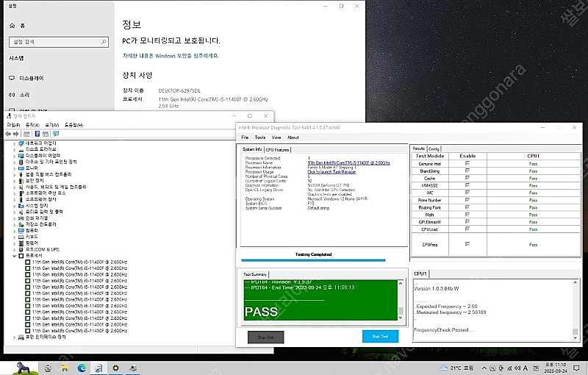Click the home icon in Settings sidebar
This screenshot has width=588, height=375.
[12, 26]
